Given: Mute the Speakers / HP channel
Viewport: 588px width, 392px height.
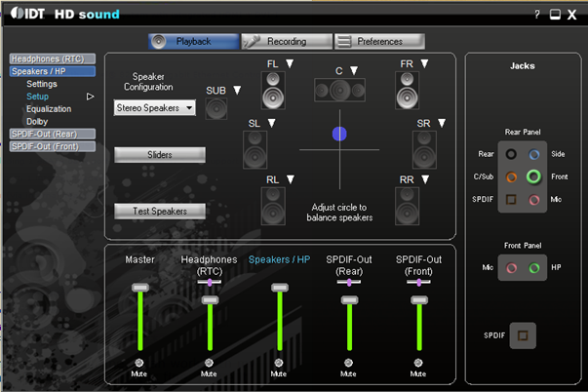Looking at the screenshot, I should pos(279,363).
